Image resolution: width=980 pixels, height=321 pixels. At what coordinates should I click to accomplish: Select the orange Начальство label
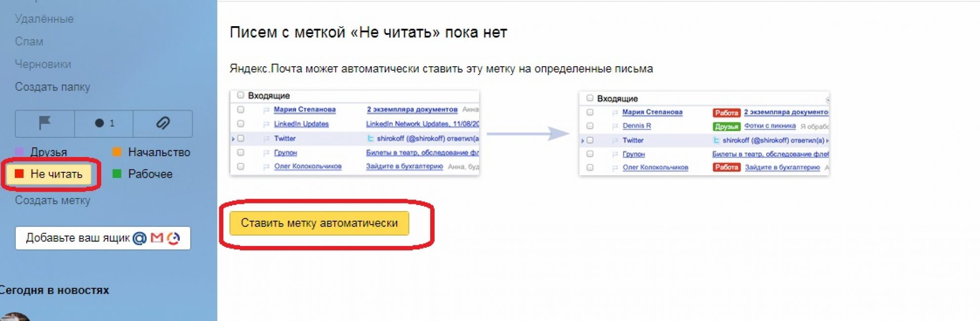pyautogui.click(x=152, y=152)
